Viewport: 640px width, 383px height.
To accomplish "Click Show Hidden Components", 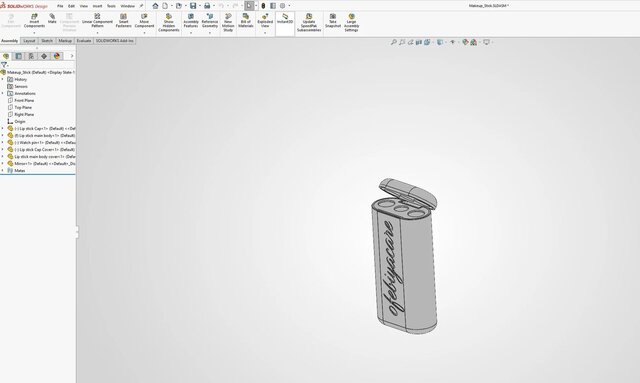I will 169,23.
